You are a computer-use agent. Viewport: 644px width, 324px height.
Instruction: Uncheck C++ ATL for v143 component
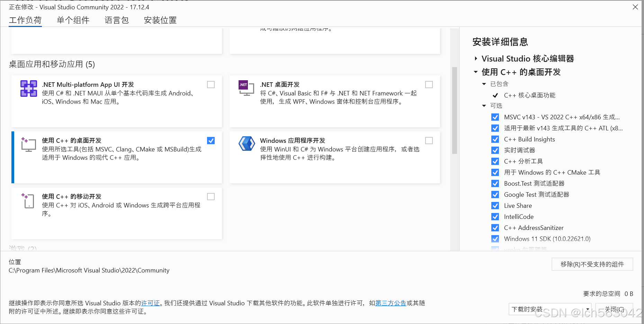[x=495, y=128]
